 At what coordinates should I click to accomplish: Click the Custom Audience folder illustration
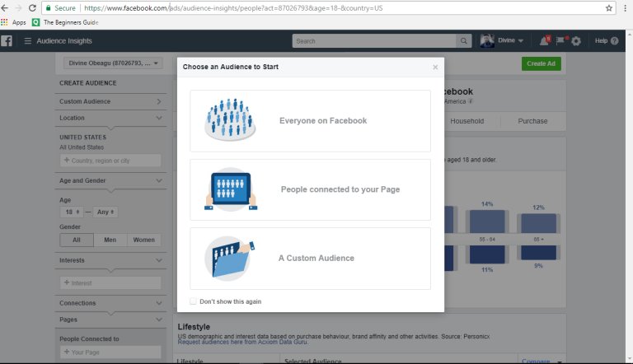pos(230,259)
